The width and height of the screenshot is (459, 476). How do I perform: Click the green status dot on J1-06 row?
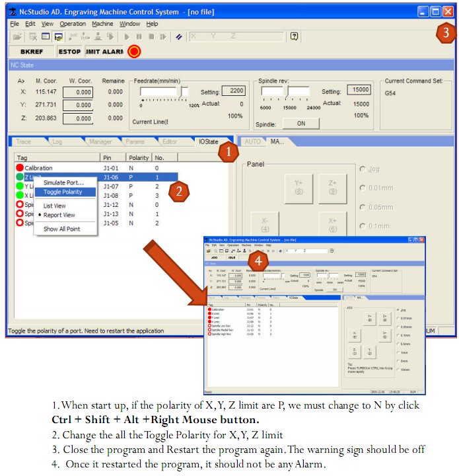tap(20, 177)
